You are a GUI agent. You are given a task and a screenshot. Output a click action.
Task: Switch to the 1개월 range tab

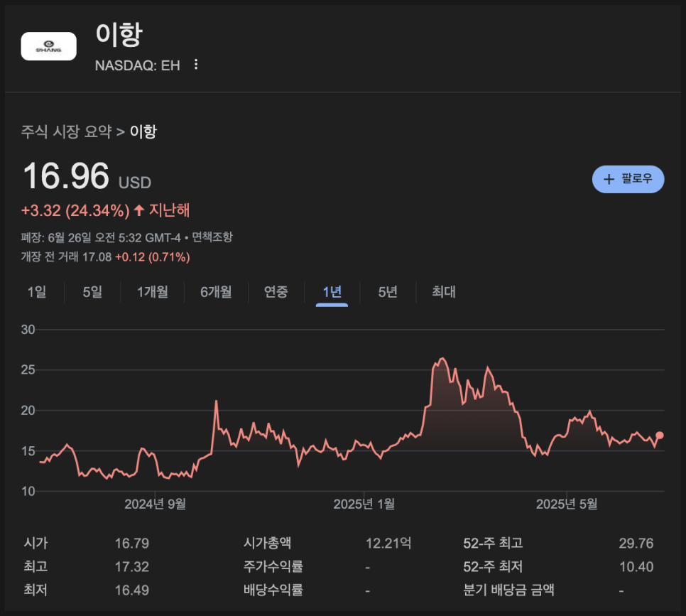(152, 291)
